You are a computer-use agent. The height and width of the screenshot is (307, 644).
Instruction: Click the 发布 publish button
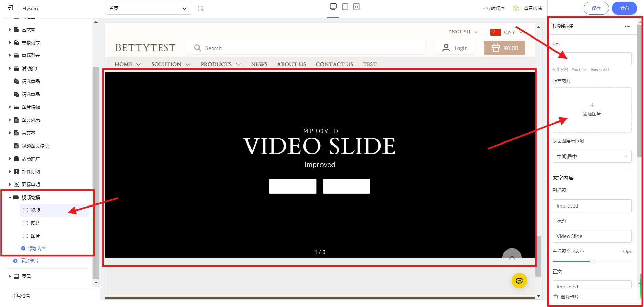tap(624, 8)
